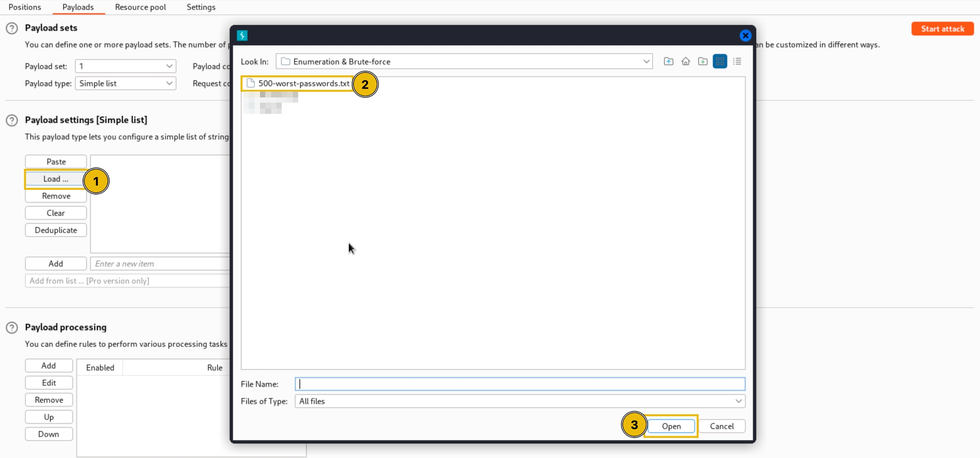Screen dimensions: 980x458
Task: Switch to details list view
Action: point(737,61)
